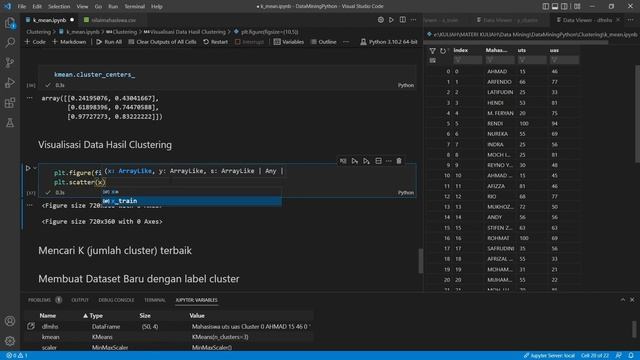
Task: Run the plt.scatter cell
Action: (28, 168)
